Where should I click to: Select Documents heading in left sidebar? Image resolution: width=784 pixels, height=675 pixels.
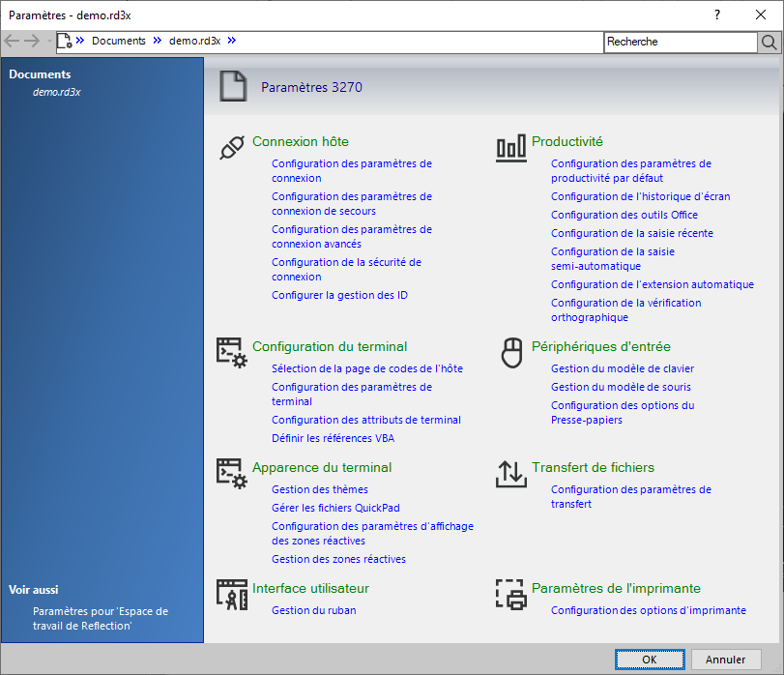coord(40,74)
